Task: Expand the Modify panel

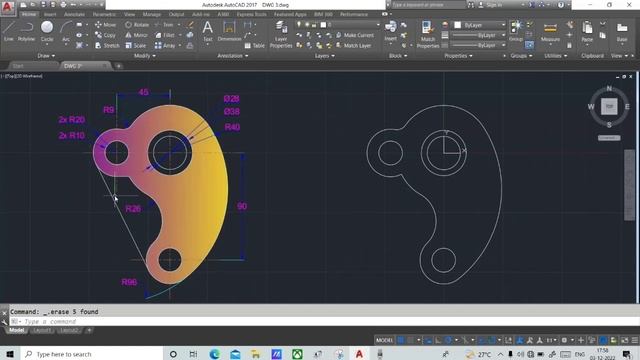Action: click(144, 56)
